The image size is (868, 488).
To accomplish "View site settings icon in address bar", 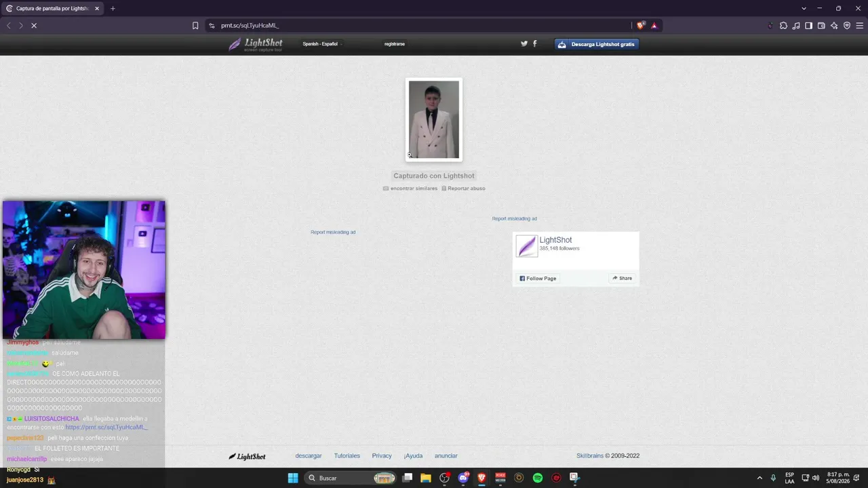I will 212,26.
